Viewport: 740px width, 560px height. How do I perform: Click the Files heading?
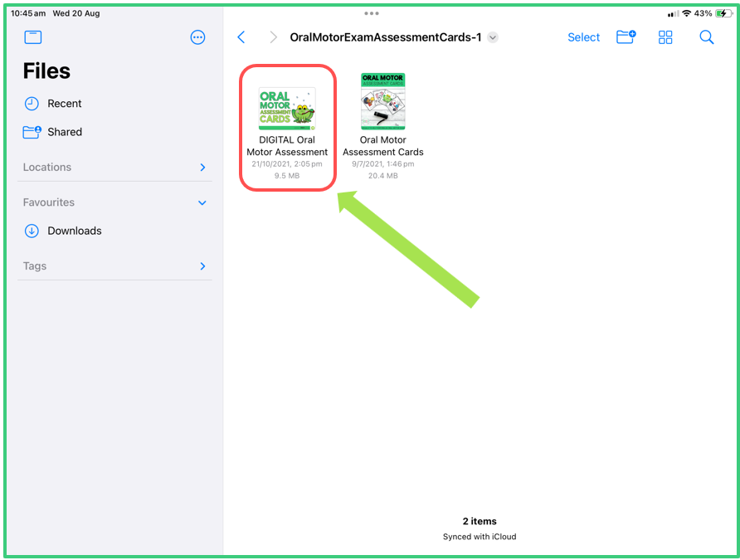point(46,71)
